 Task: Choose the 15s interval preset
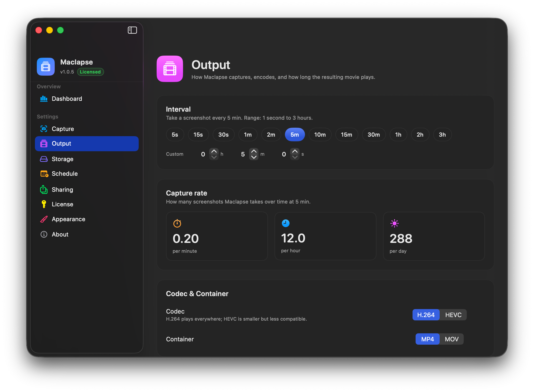click(198, 135)
